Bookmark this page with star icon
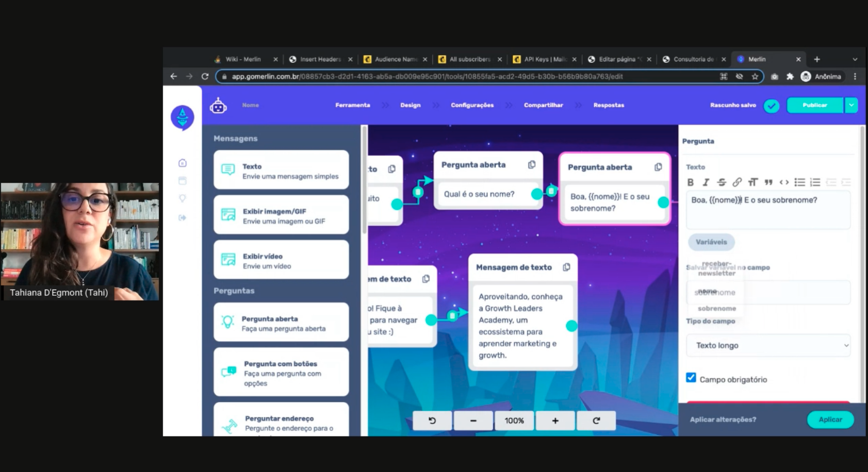The height and width of the screenshot is (472, 868). (x=755, y=76)
